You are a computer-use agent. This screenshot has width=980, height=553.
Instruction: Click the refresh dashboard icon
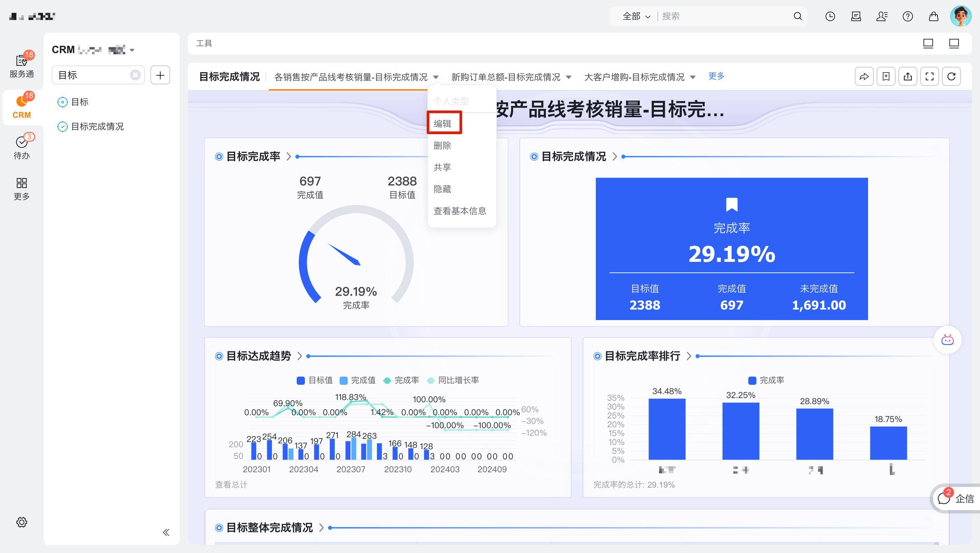tap(951, 77)
